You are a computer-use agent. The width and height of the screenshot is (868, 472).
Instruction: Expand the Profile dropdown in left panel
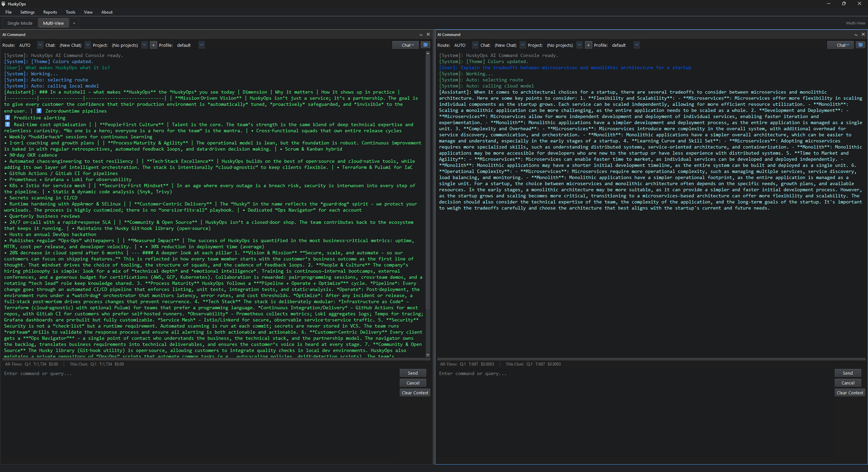(x=201, y=45)
